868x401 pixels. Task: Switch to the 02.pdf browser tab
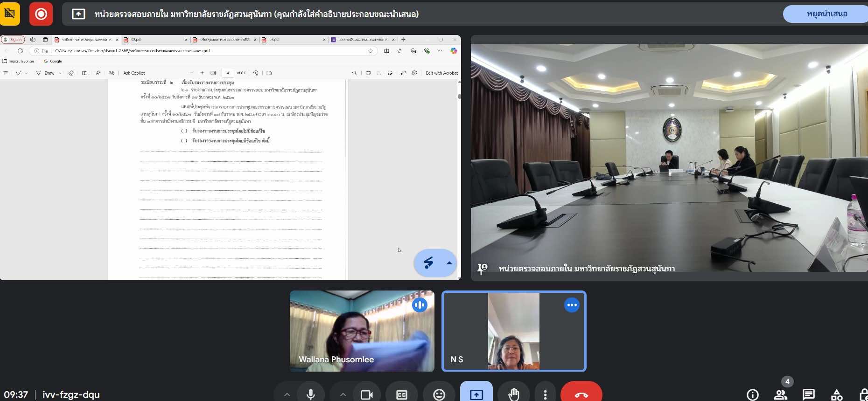(154, 40)
